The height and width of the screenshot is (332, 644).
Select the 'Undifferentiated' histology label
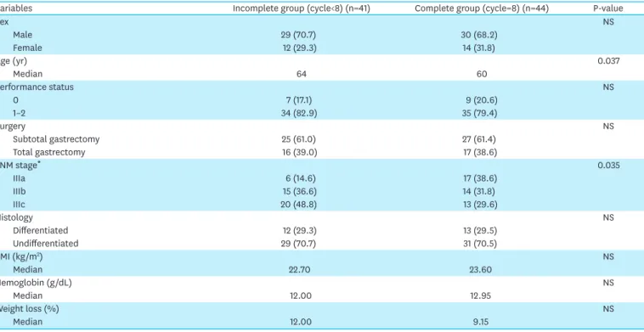(46, 244)
